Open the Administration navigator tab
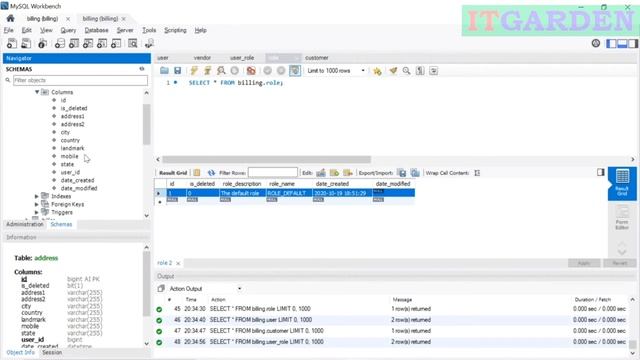This screenshot has height=360, width=640. [x=24, y=224]
